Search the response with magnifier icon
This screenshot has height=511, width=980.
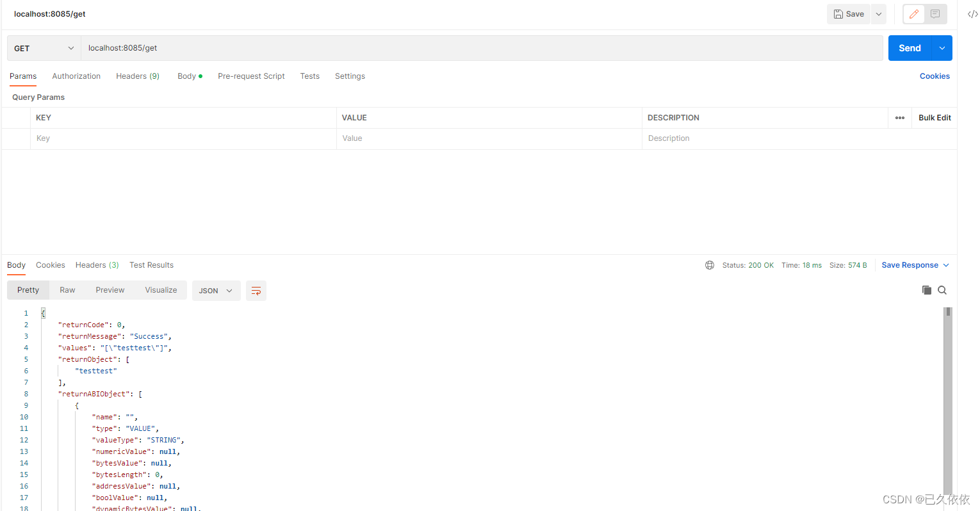(942, 290)
